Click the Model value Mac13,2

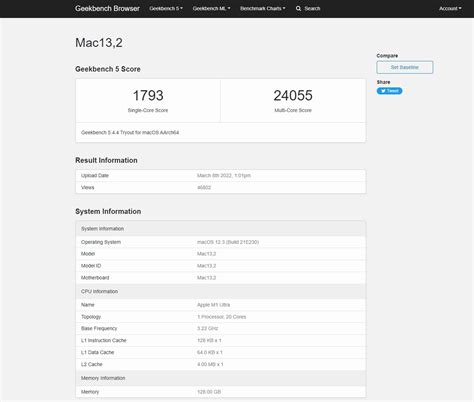[x=206, y=254]
